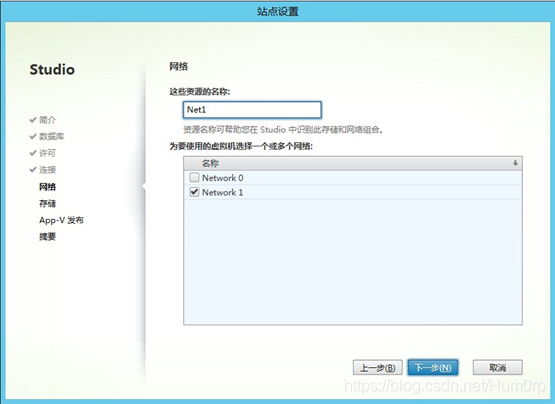This screenshot has width=555, height=404.
Task: Select the 摘要 step in sidebar
Action: (x=47, y=237)
